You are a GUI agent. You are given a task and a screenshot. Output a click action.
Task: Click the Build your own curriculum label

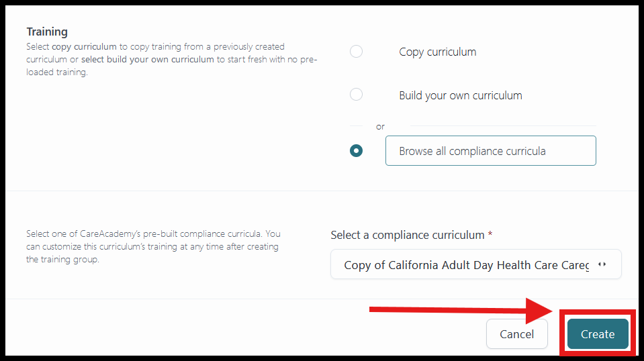[x=461, y=95]
